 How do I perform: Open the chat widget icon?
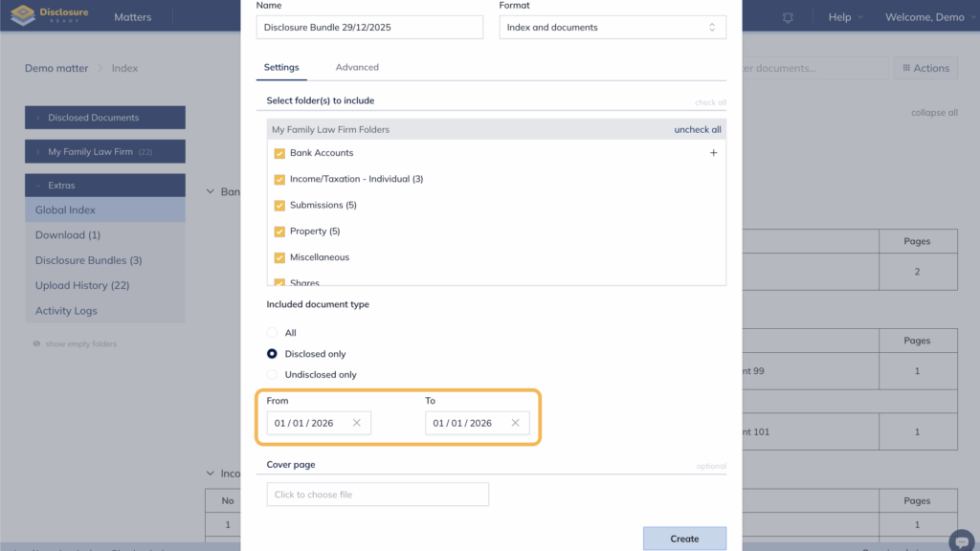tap(960, 540)
